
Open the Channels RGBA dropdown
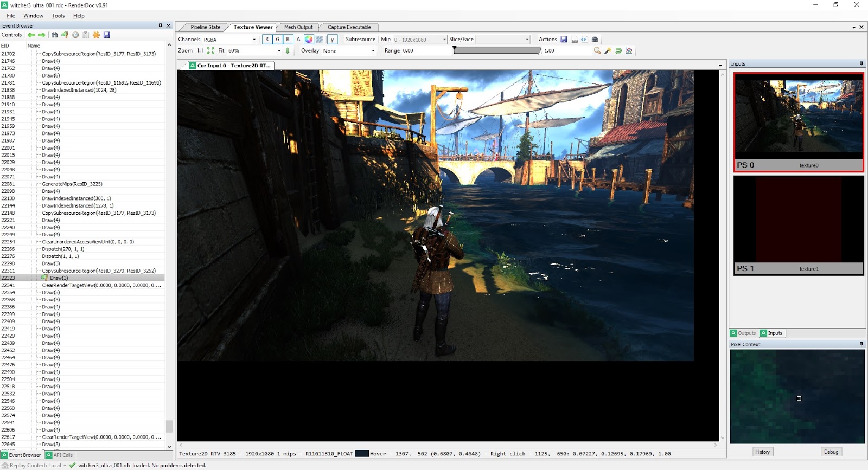point(254,40)
